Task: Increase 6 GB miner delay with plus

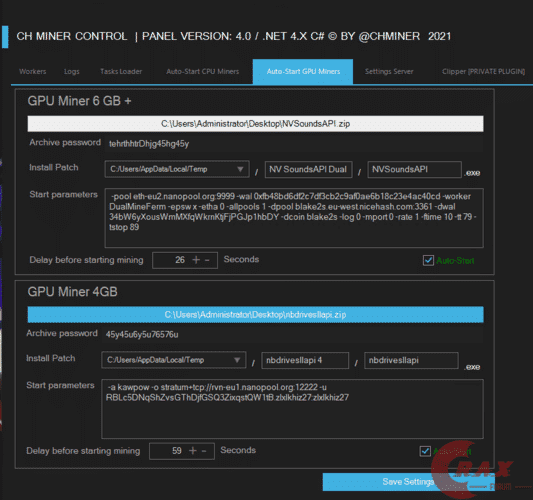Action: [196, 260]
